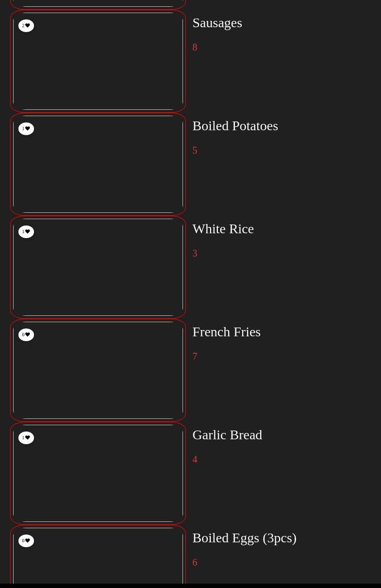Image resolution: width=381 pixels, height=588 pixels.
Task: Click the heart badge on Boiled Potatoes
Action: coord(26,129)
